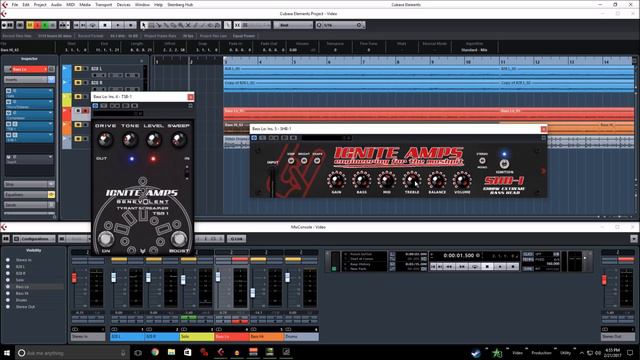This screenshot has width=640, height=360.
Task: Click the Volume knob on SHB-1 amp
Action: (462, 180)
